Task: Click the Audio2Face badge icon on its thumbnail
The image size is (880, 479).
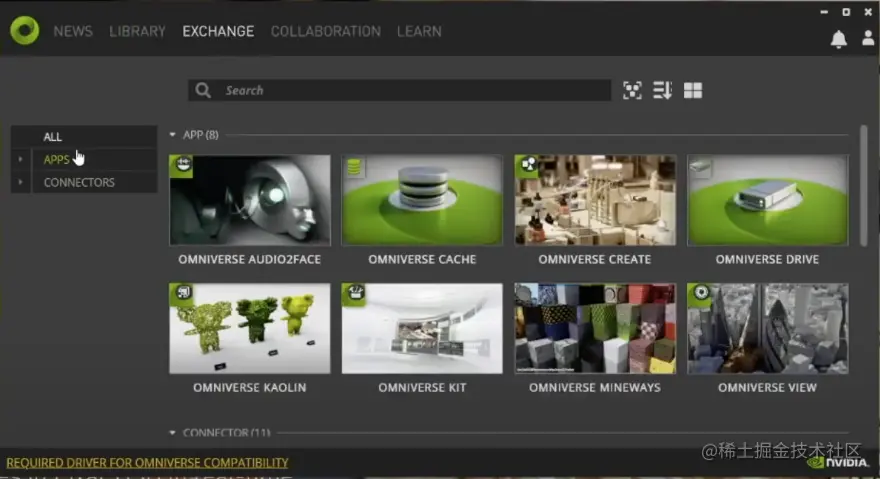Action: click(182, 166)
